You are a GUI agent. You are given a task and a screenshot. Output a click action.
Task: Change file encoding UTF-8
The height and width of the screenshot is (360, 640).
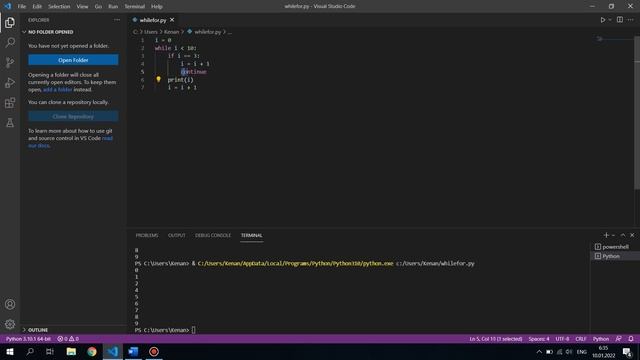pos(562,339)
